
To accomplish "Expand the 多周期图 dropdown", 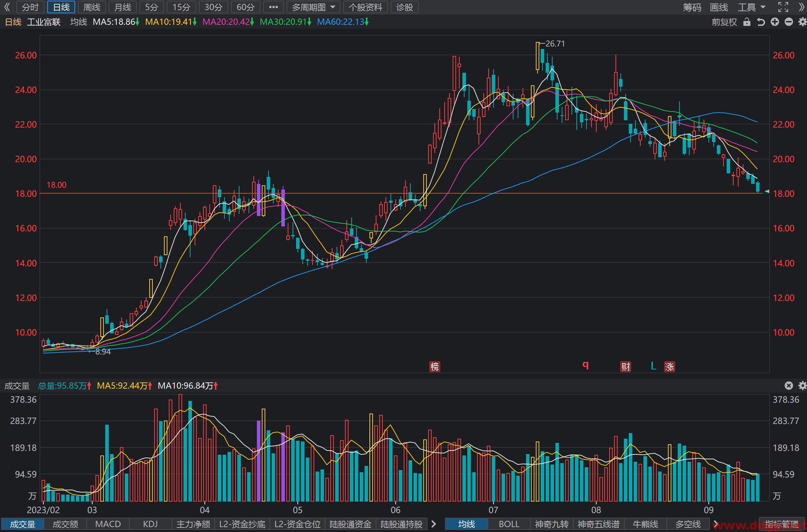I will [x=314, y=7].
